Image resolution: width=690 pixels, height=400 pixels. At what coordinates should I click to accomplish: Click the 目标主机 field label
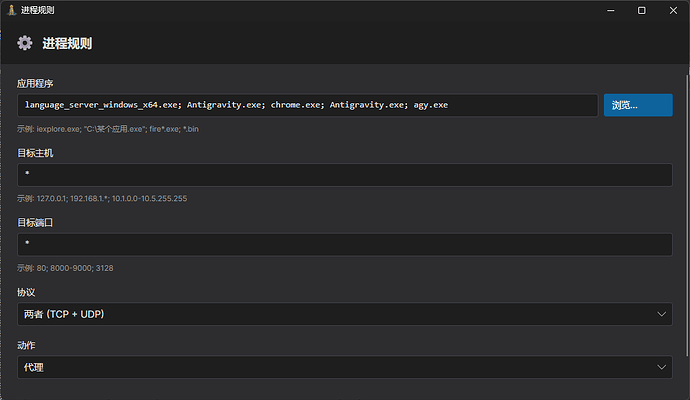coord(35,153)
